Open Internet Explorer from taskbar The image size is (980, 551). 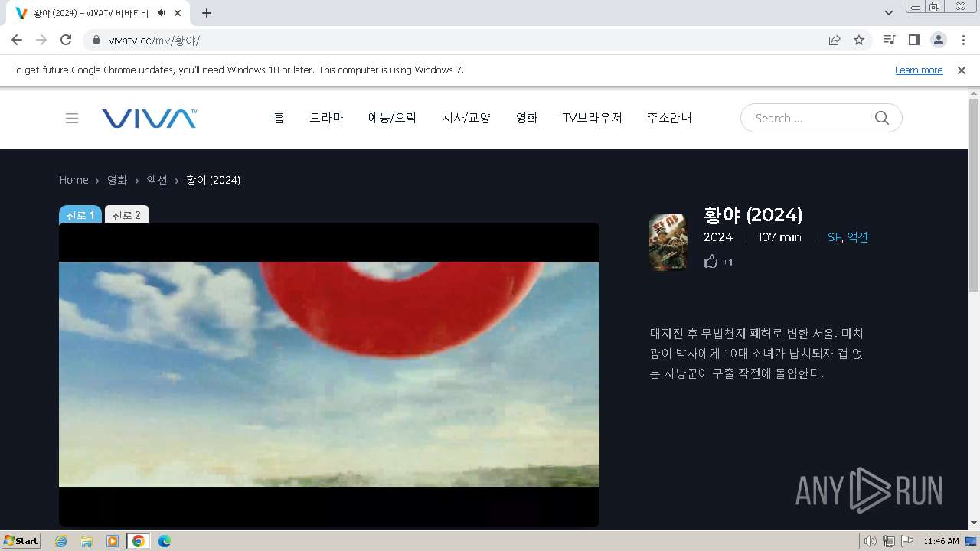60,541
